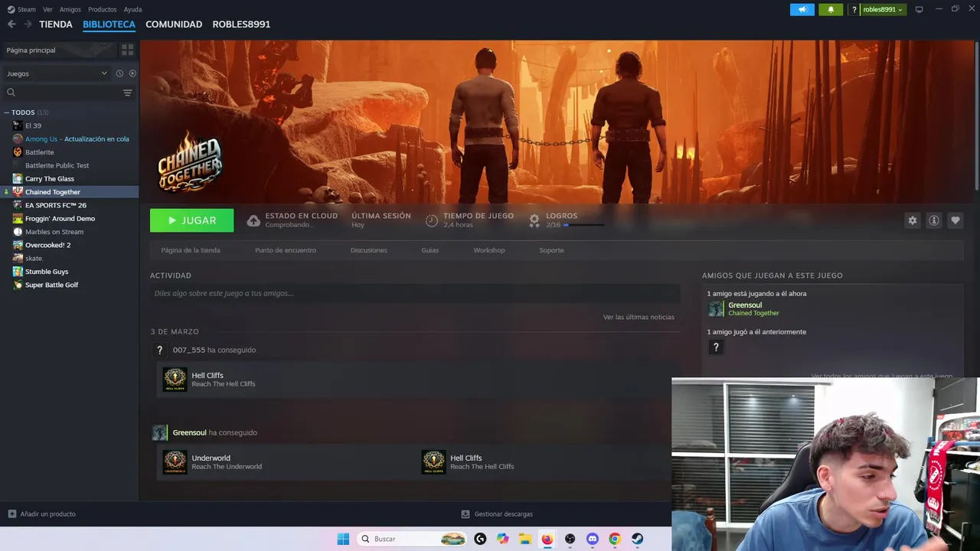Open game settings gear icon
Screen dimensions: 980x551
912,220
